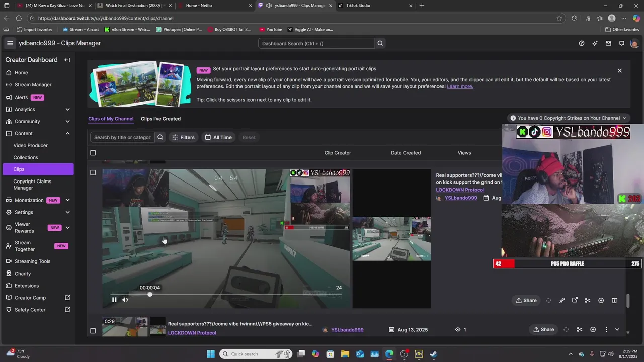The width and height of the screenshot is (644, 362).
Task: Expand the Settings sidebar section
Action: pyautogui.click(x=67, y=212)
